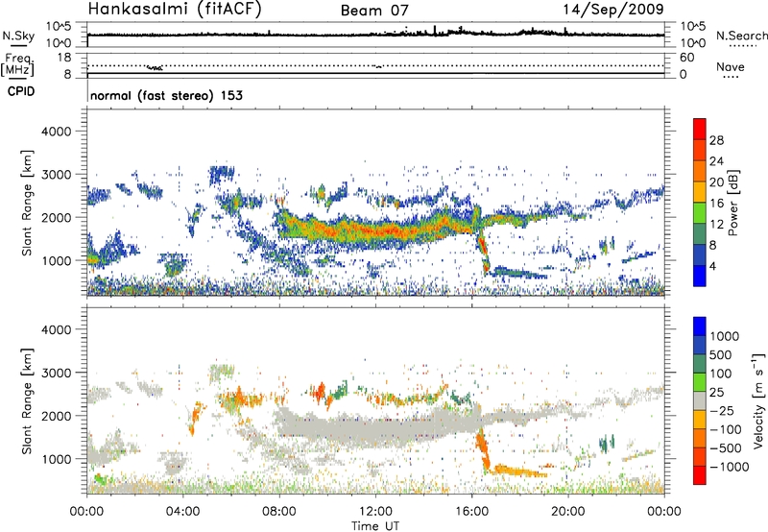Click 'Slant Range [km]' label of power panel

click(x=27, y=203)
